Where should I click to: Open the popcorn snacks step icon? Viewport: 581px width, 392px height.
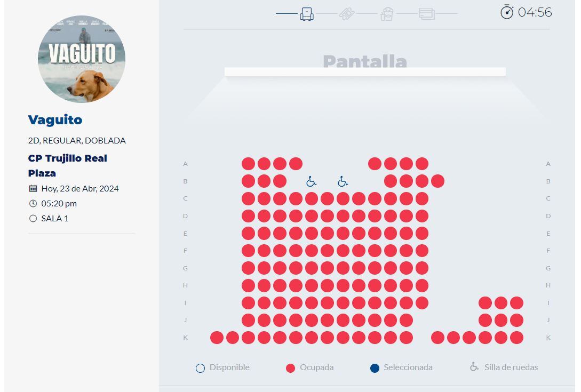[x=387, y=13]
